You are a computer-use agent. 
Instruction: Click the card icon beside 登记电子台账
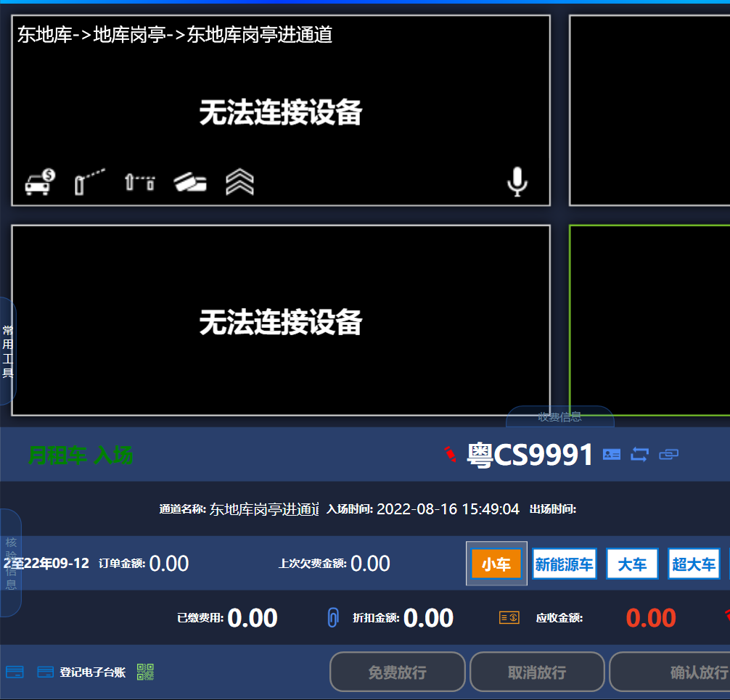pos(46,672)
